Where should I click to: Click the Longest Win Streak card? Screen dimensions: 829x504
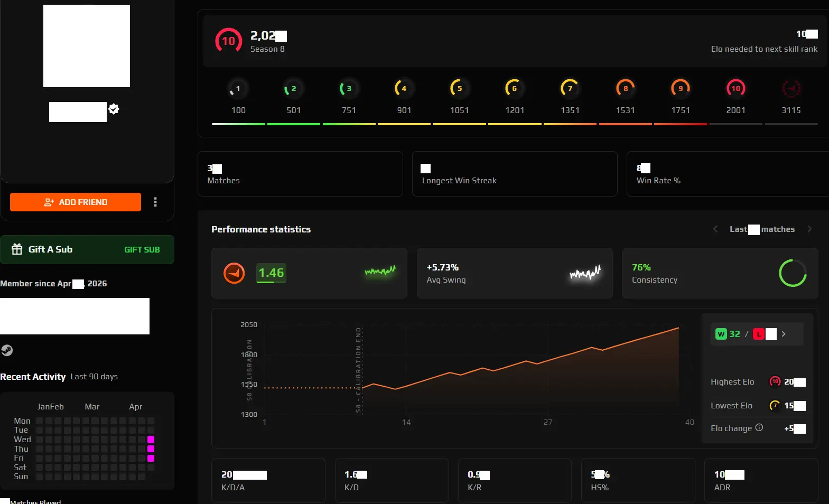pos(515,174)
